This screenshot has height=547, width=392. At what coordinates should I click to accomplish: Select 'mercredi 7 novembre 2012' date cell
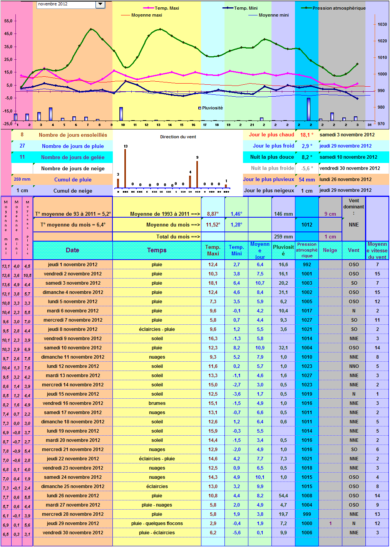click(x=73, y=320)
